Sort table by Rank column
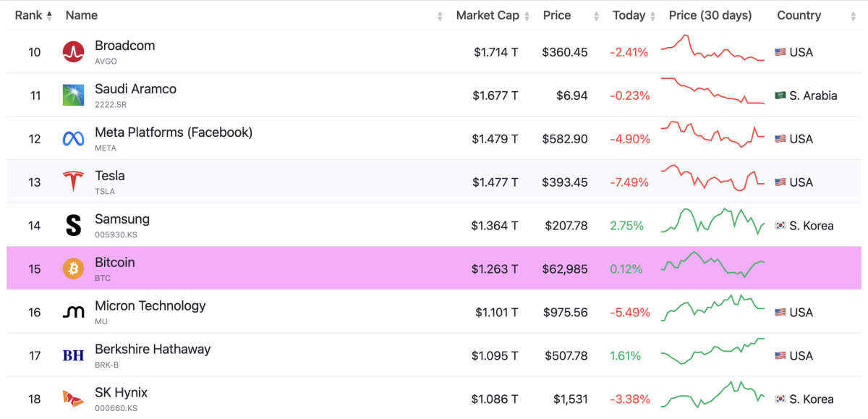The width and height of the screenshot is (868, 419). click(33, 15)
